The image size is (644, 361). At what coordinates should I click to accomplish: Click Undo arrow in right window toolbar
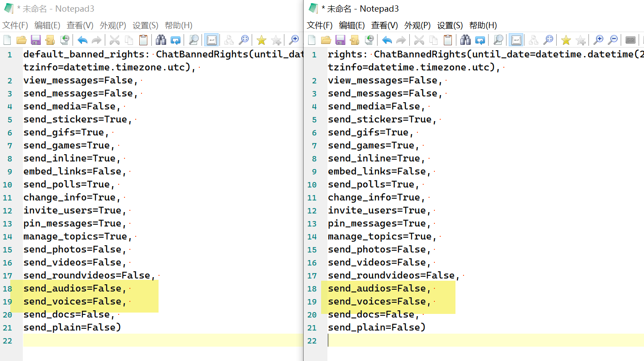click(387, 40)
